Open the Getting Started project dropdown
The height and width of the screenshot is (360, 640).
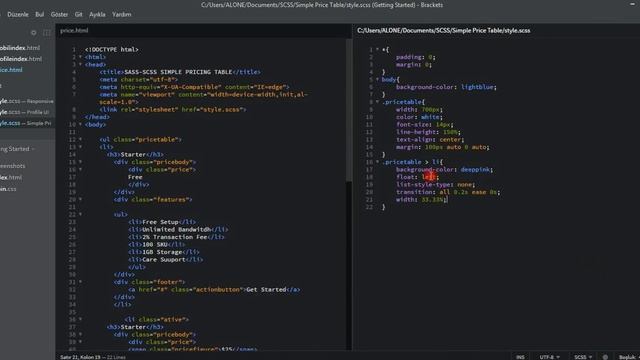click(x=17, y=149)
